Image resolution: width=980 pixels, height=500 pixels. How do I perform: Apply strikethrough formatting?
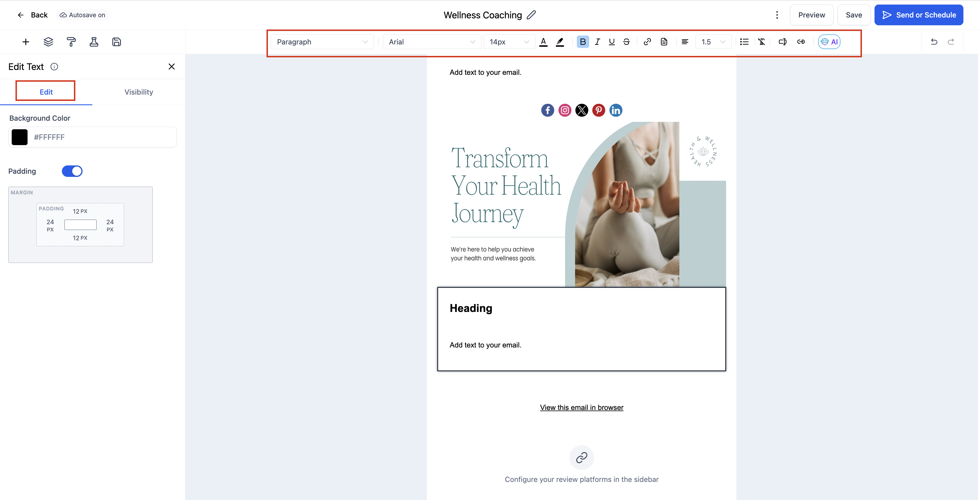coord(627,42)
